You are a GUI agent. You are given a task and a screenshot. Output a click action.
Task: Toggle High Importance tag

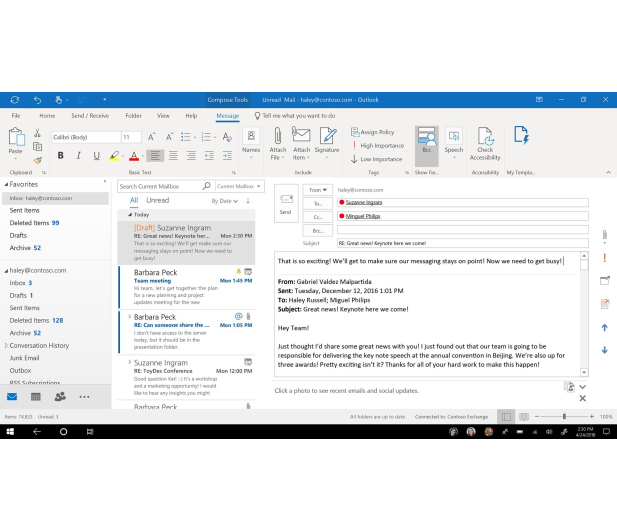tap(378, 146)
